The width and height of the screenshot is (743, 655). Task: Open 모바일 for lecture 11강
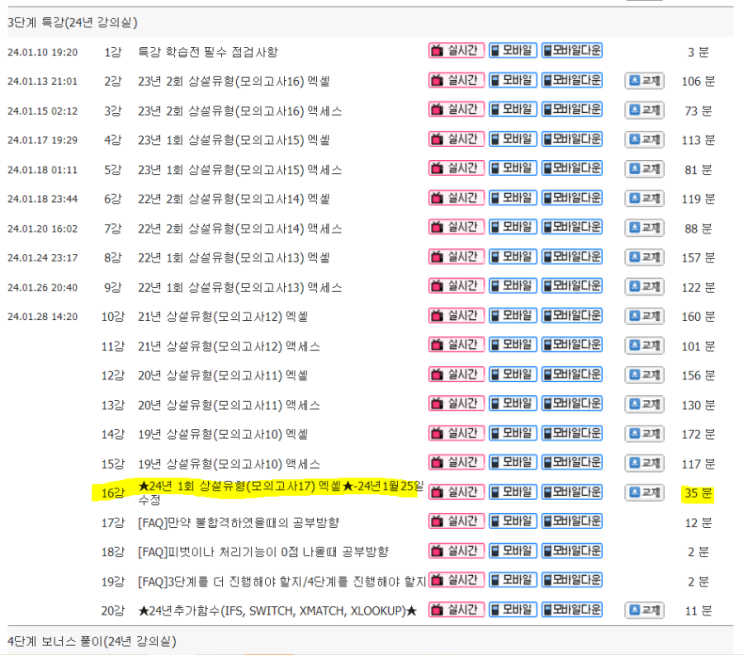point(513,345)
